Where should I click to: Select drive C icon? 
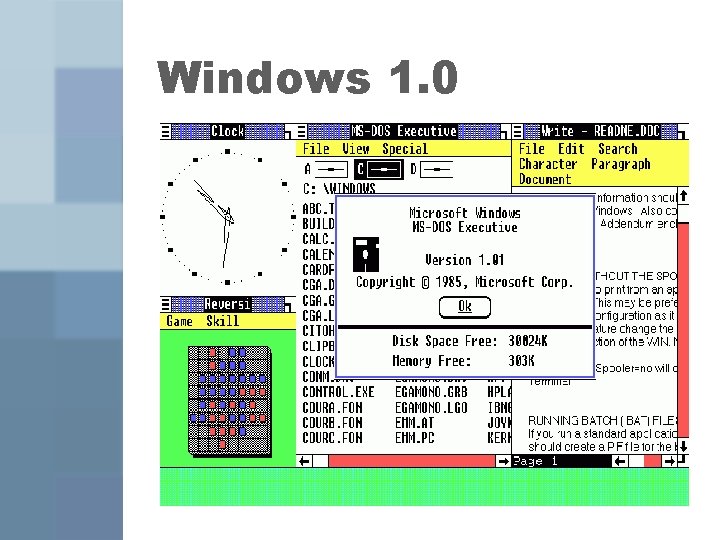379,169
